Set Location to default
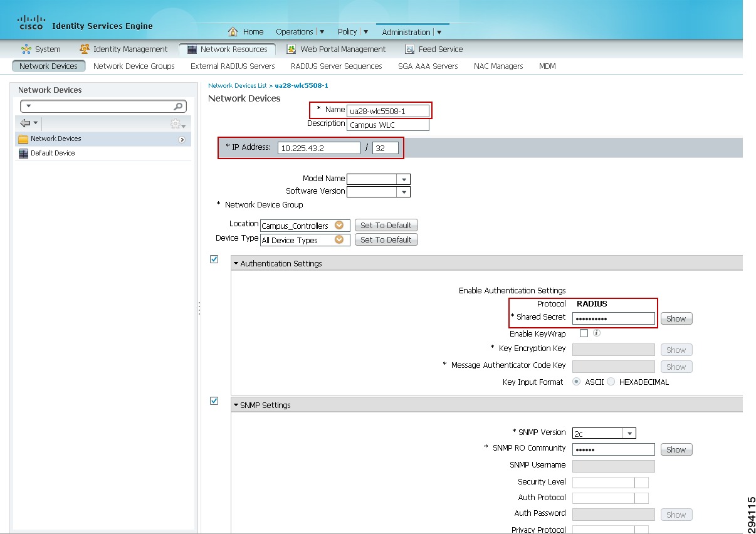 pyautogui.click(x=386, y=226)
